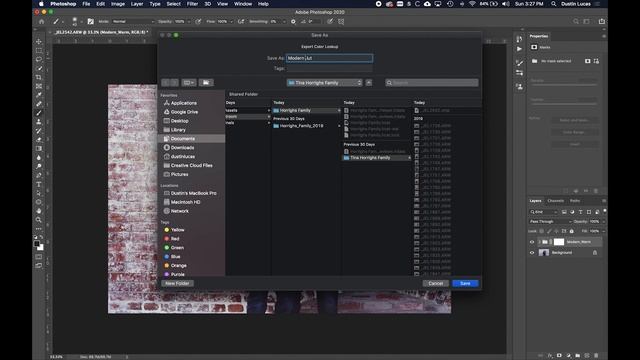This screenshot has width=640, height=360.
Task: Open the Filter menu
Action: click(x=192, y=4)
